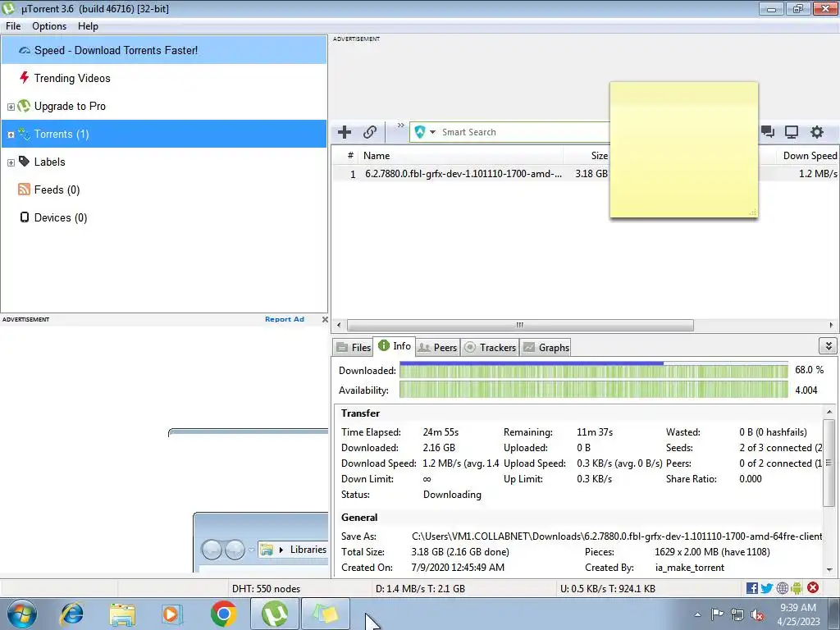840x630 pixels.
Task: Open the chat bubbles toolbar icon
Action: pyautogui.click(x=768, y=132)
